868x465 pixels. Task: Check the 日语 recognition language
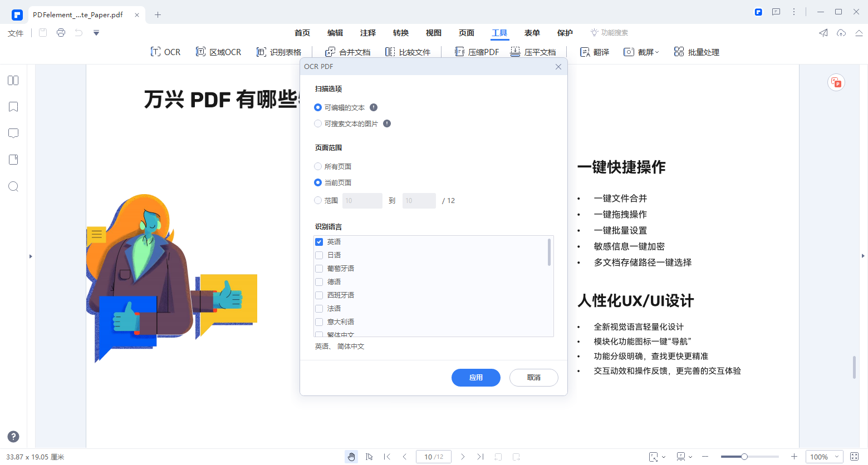[319, 255]
